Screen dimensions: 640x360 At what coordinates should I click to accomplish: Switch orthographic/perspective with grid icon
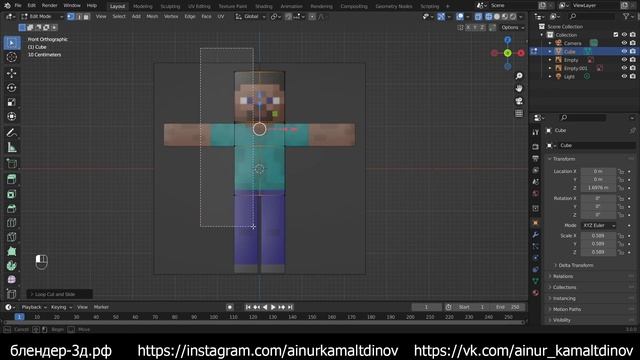[x=519, y=113]
